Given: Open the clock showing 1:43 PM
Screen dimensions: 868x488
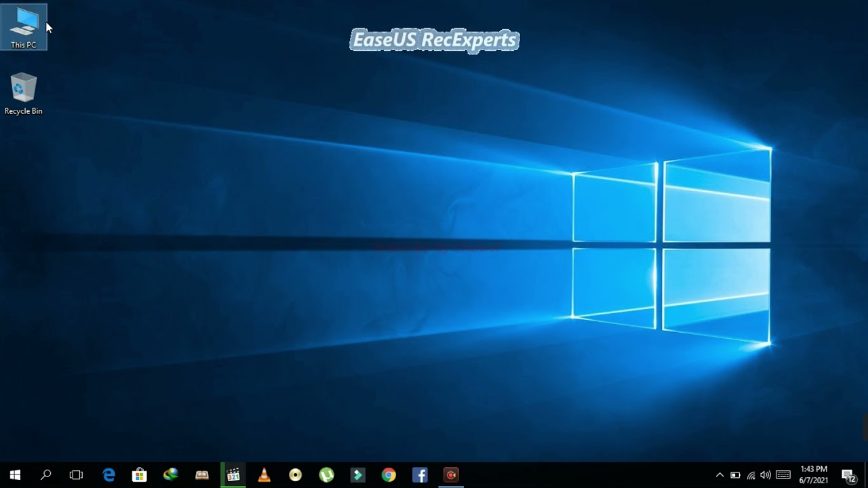Looking at the screenshot, I should [814, 475].
